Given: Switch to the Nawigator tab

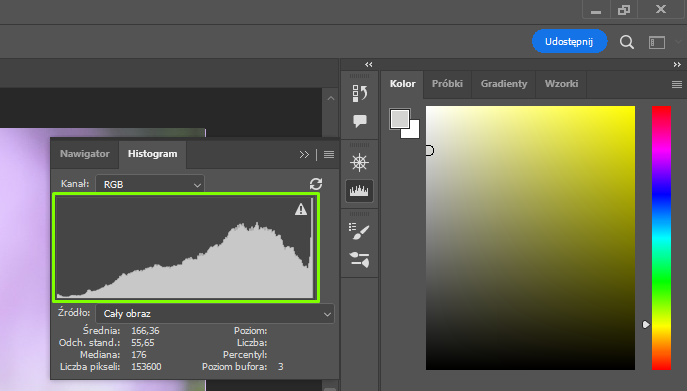Looking at the screenshot, I should tap(85, 154).
